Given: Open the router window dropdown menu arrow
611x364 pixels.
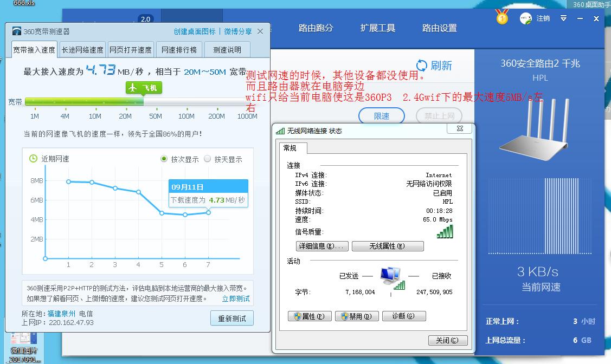Looking at the screenshot, I should click(563, 18).
